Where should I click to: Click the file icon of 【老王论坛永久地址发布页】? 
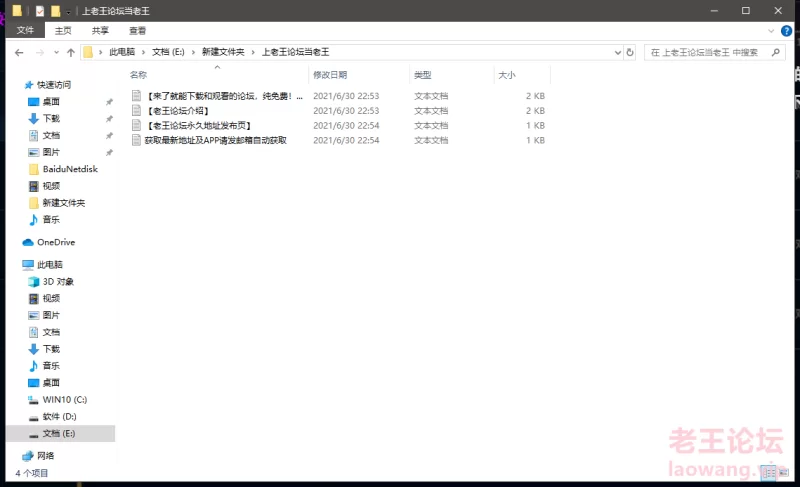pyautogui.click(x=136, y=125)
